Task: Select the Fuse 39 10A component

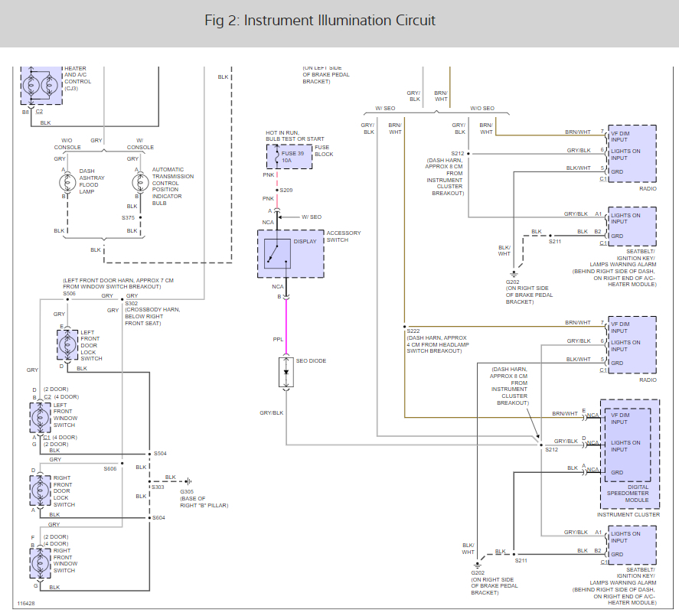Action: click(284, 157)
